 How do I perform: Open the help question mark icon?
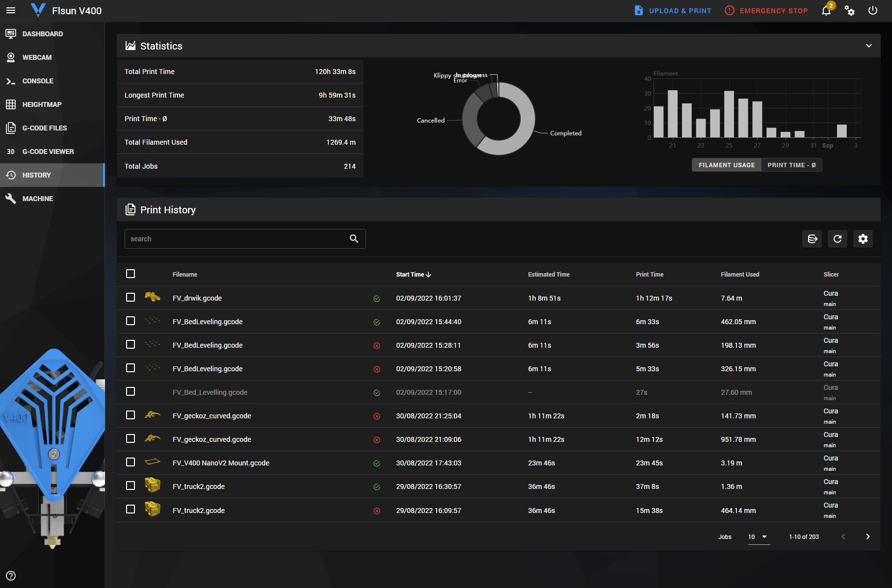[x=11, y=576]
